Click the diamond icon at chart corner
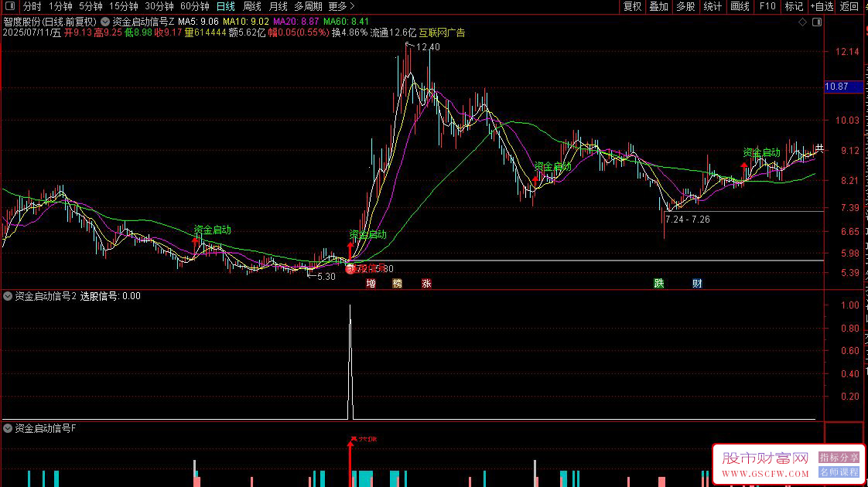Image resolution: width=868 pixels, height=487 pixels. point(803,22)
